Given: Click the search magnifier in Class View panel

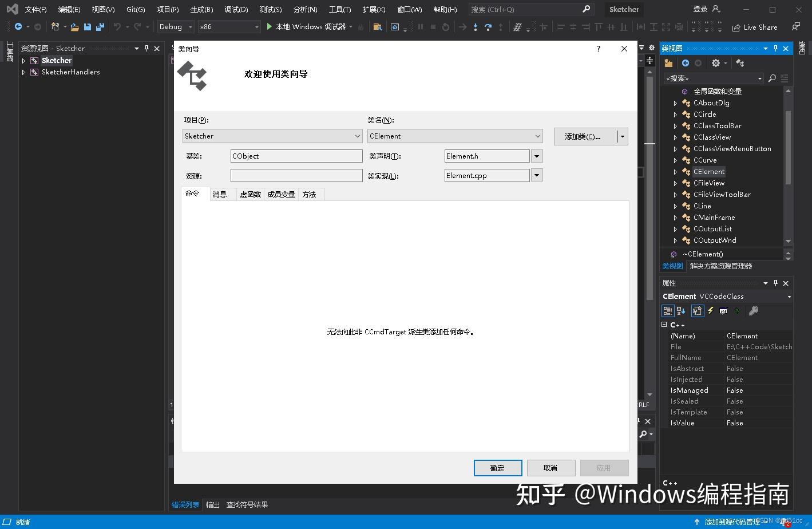Looking at the screenshot, I should [x=772, y=78].
